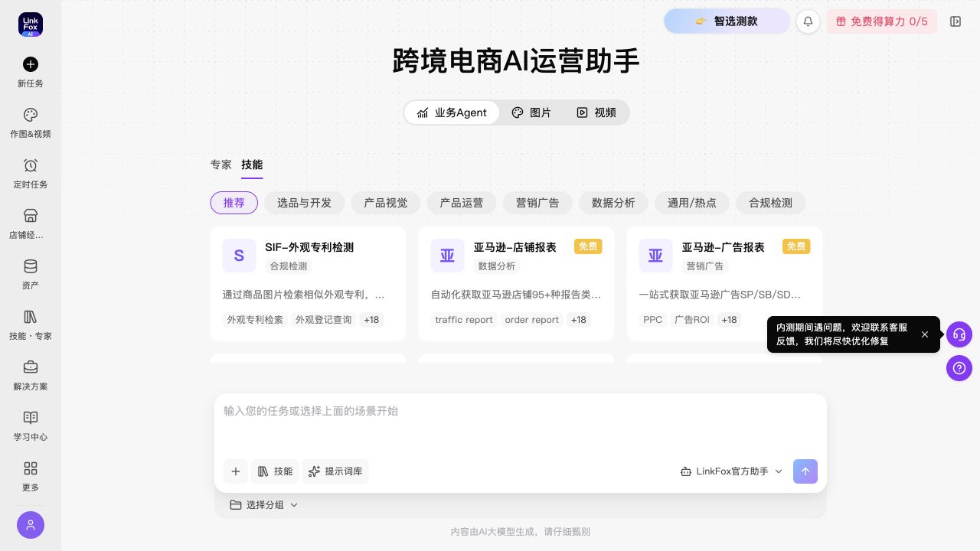Open the 提示词库 prompt library button

335,471
